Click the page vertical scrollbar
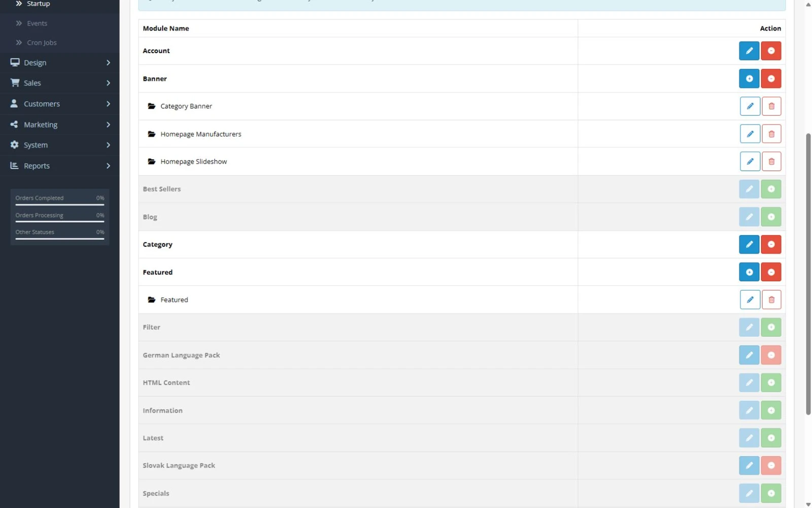The height and width of the screenshot is (508, 812). (808, 274)
